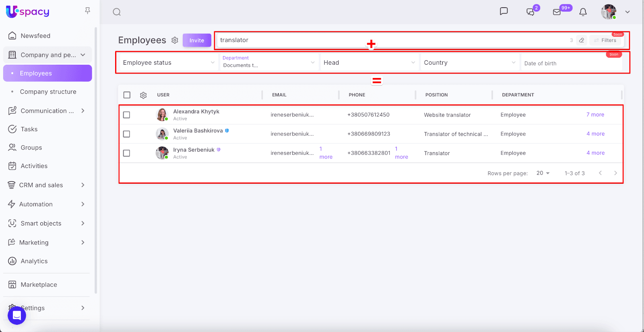Screen dimensions: 644x332
Task: Select Valeriia Bashkirova's row checkbox
Action: (127, 134)
